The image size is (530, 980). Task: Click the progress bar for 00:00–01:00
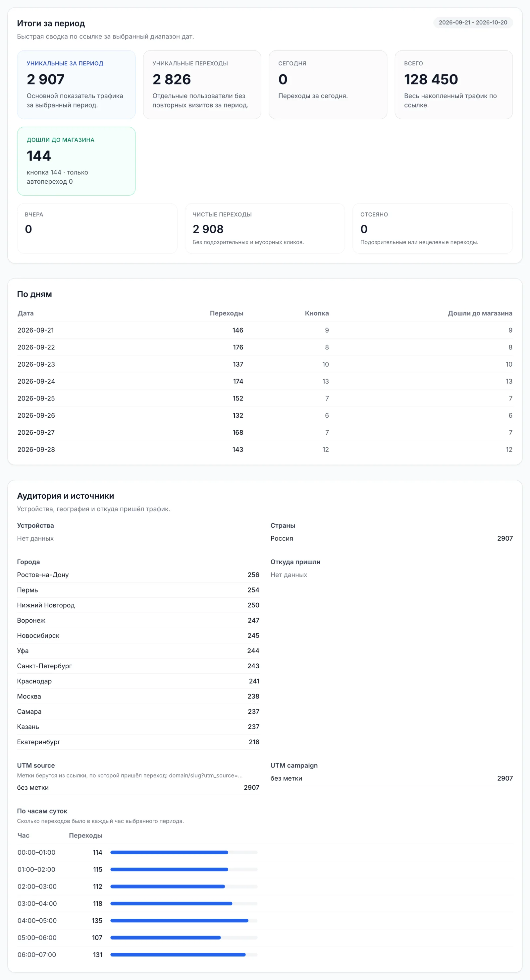(184, 853)
